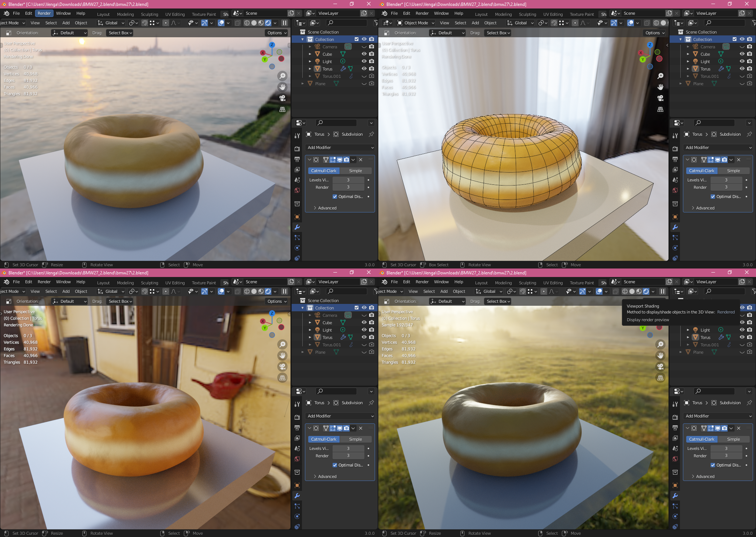Image resolution: width=756 pixels, height=537 pixels.
Task: Switch perspective/orthographic grid icon in top-right viewport
Action: point(660,109)
